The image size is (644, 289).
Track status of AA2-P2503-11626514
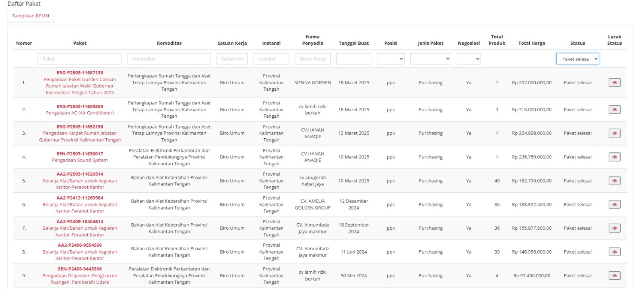[614, 181]
